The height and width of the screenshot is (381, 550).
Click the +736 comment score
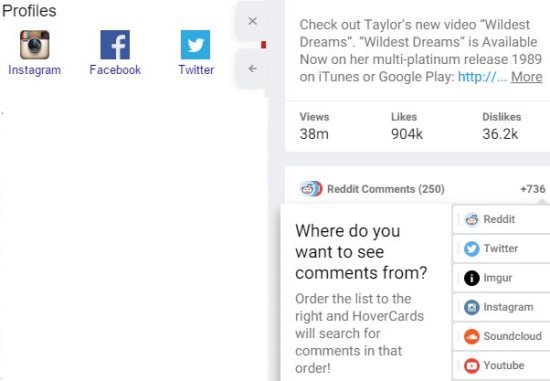tap(533, 189)
